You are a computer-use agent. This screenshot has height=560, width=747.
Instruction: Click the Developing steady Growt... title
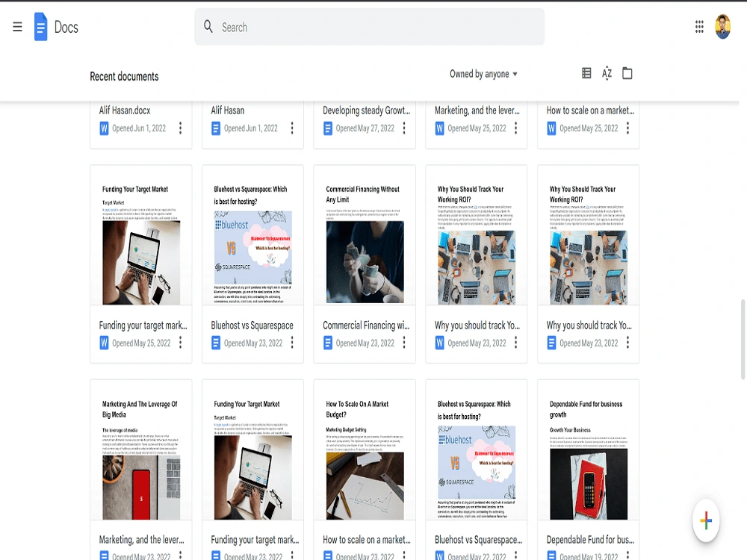tap(366, 111)
